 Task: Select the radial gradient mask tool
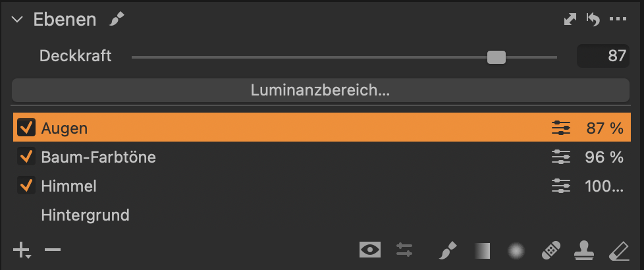coord(517,250)
